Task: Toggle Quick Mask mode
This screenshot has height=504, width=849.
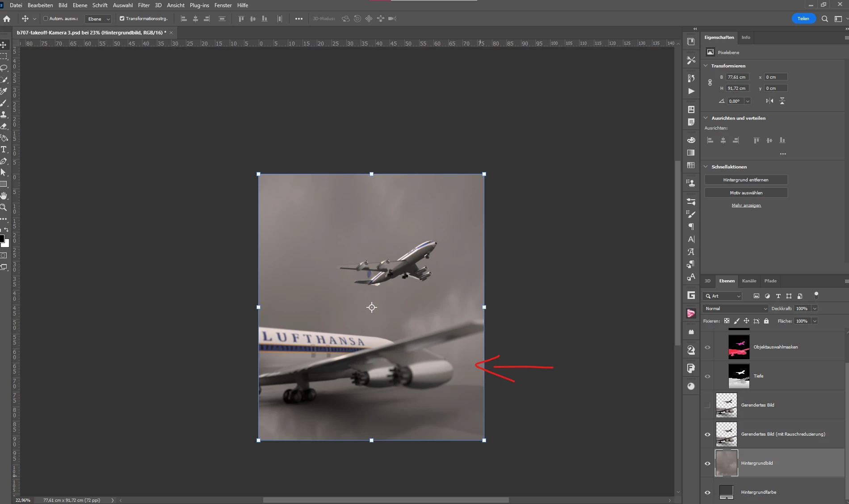Action: [x=4, y=256]
